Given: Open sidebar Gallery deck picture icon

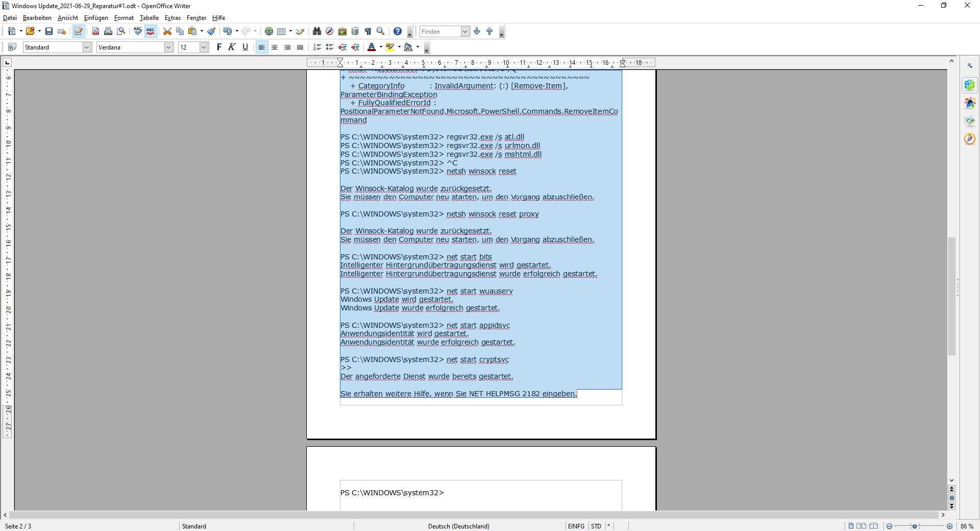Looking at the screenshot, I should pyautogui.click(x=970, y=121).
